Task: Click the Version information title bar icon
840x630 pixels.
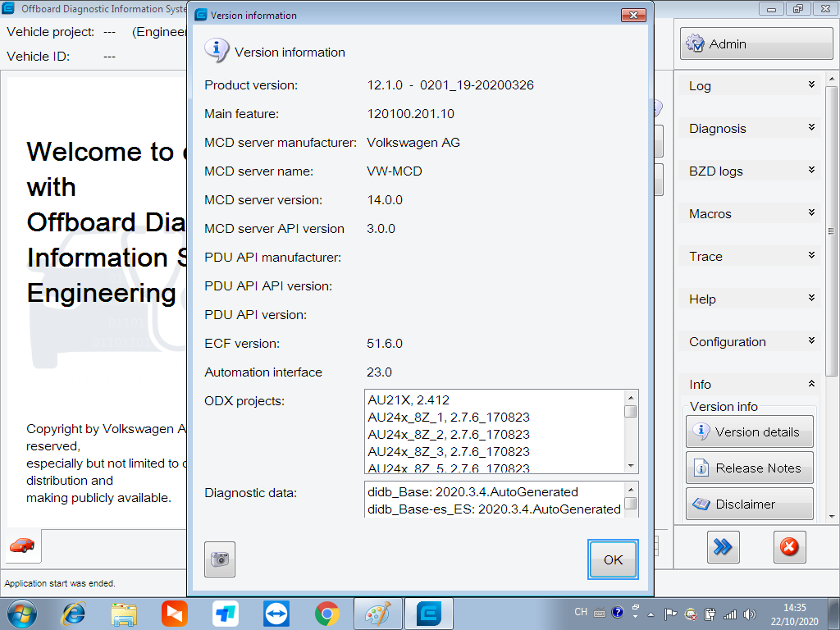Action: click(200, 15)
